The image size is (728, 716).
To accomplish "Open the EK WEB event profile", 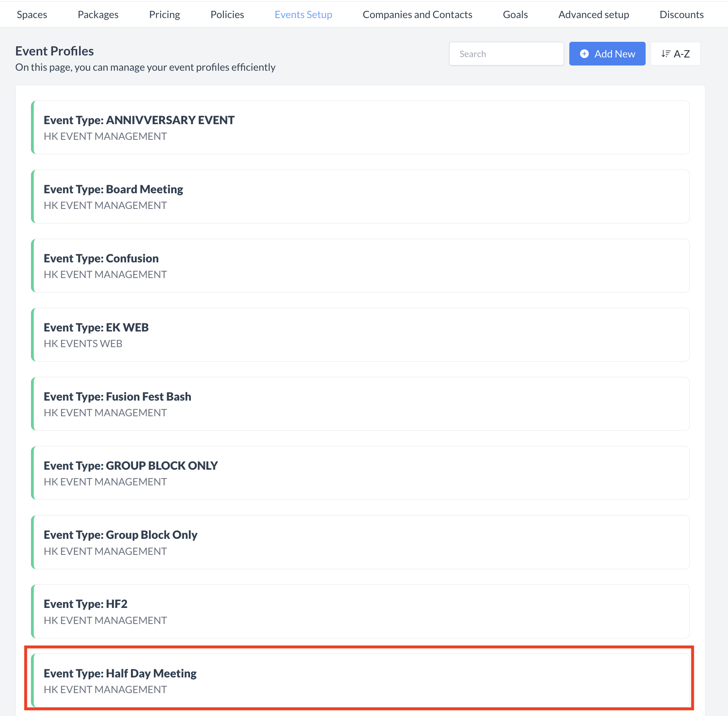I will coord(360,335).
